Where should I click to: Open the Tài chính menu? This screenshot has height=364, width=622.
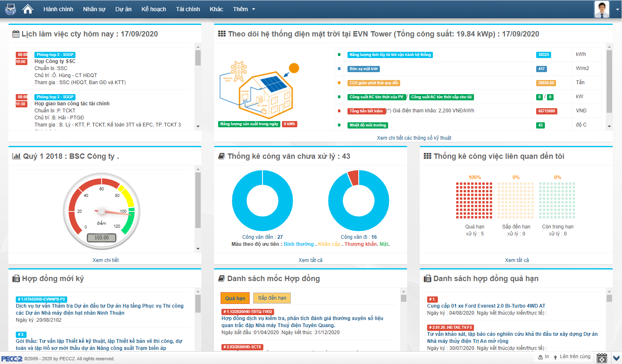[x=187, y=9]
